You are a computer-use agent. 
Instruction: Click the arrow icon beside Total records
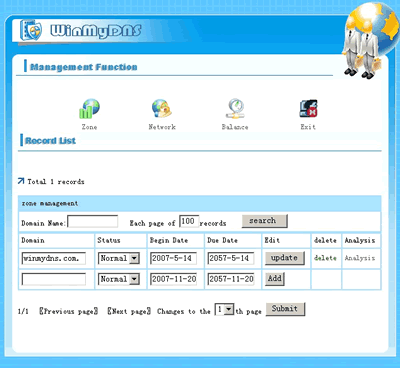(x=21, y=181)
